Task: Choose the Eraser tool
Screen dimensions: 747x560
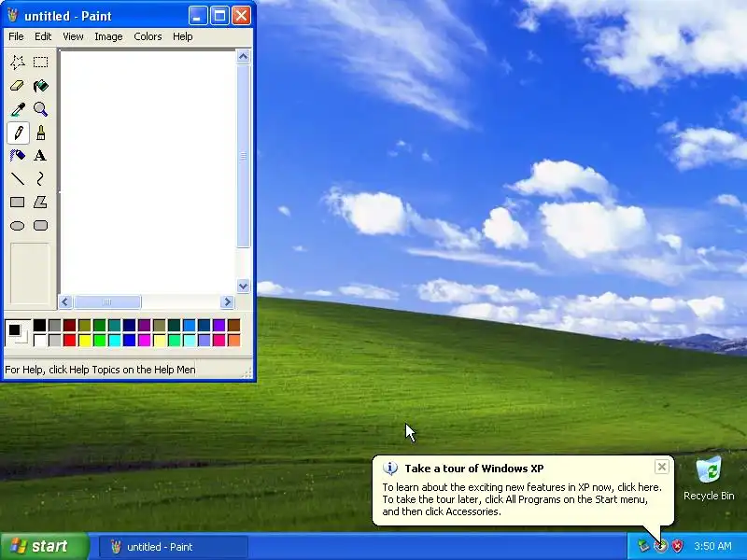Action: (x=18, y=86)
